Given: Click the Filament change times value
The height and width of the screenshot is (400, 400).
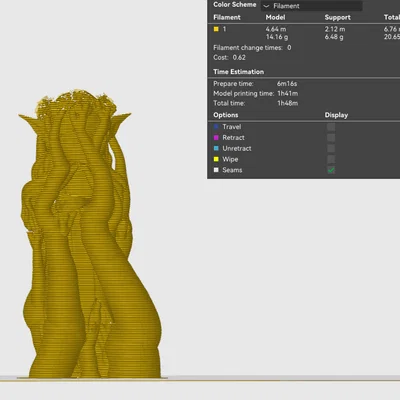Looking at the screenshot, I should [x=289, y=48].
